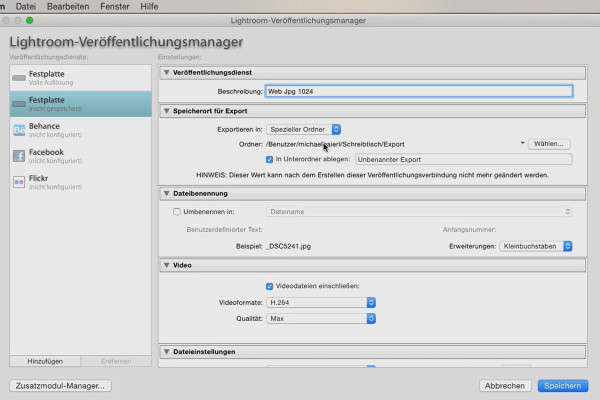The height and width of the screenshot is (400, 600).
Task: Collapse the Dateibenennung section
Action: click(166, 194)
